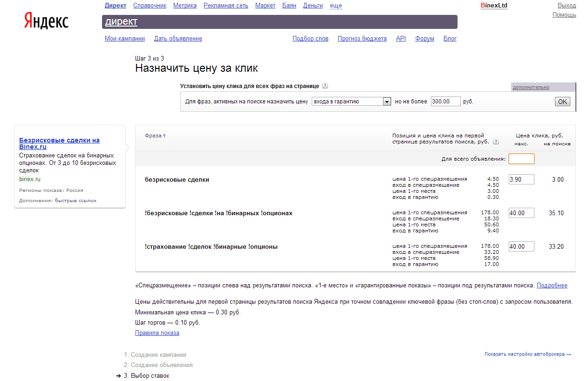This screenshot has width=588, height=381.
Task: Click 'Дополнения: быстрые ссылки' text
Action: (x=58, y=200)
